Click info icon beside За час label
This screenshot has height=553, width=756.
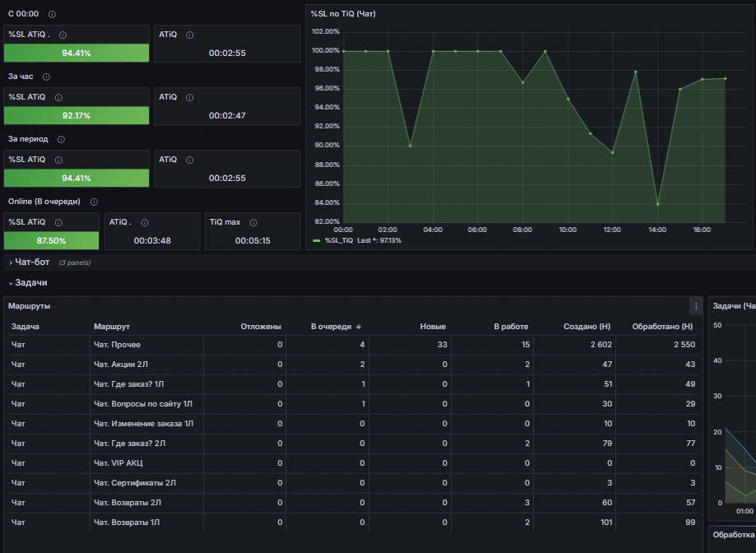click(46, 77)
